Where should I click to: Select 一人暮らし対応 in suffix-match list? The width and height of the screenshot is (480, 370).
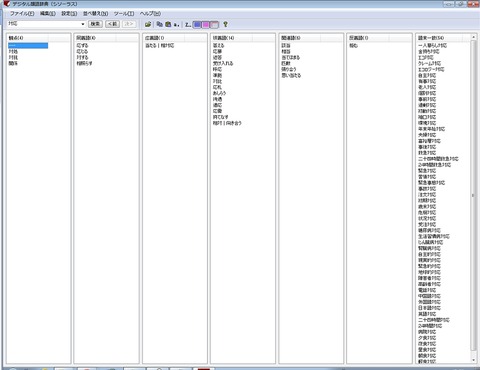(x=432, y=45)
